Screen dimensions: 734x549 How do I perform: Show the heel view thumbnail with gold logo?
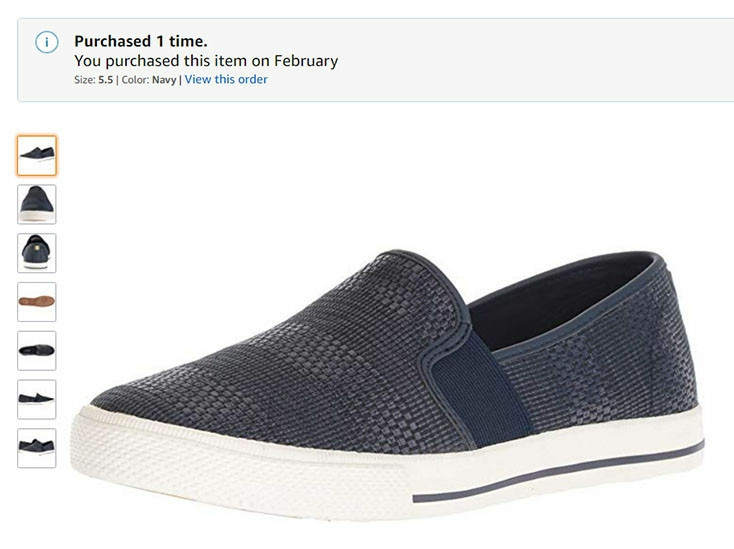(x=37, y=253)
